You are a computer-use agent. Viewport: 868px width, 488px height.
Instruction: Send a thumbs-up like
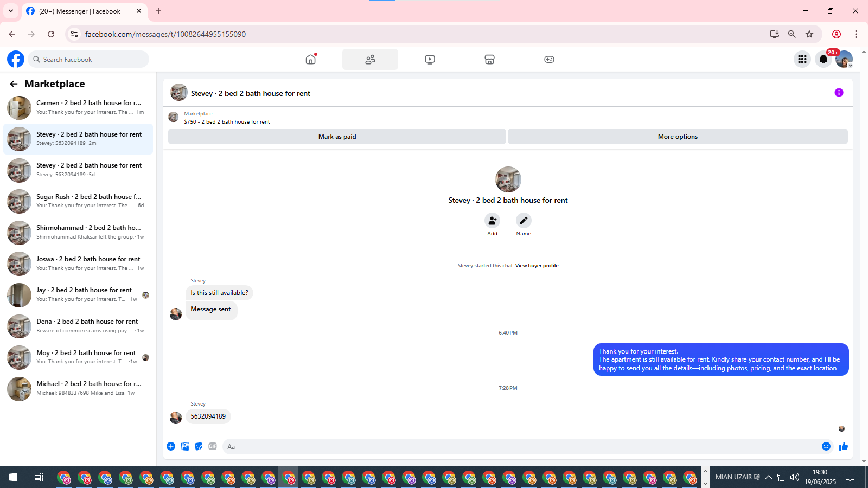[x=844, y=446]
